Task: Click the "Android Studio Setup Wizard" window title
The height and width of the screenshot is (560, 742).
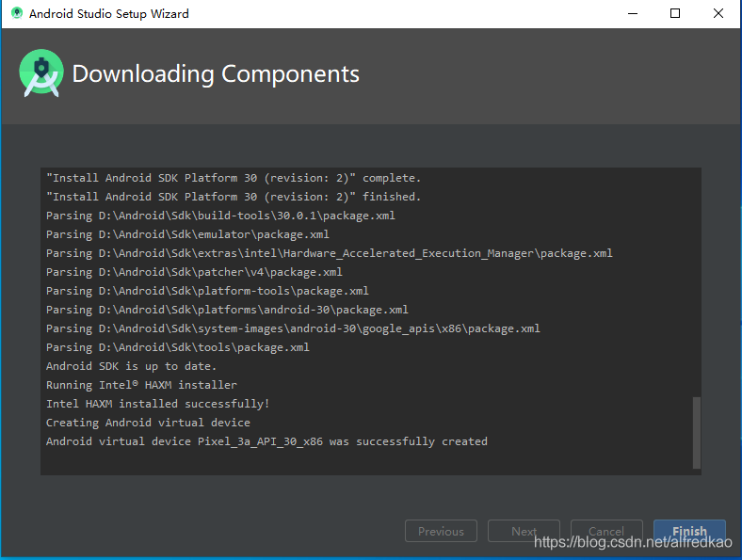Action: coord(109,14)
